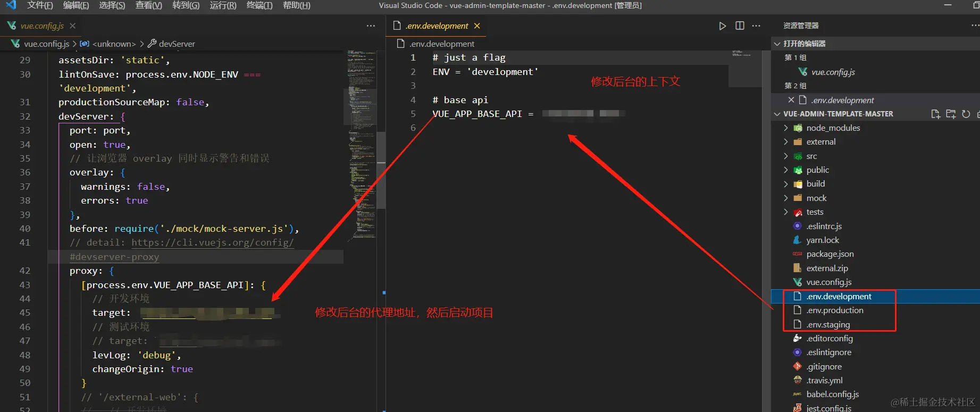The height and width of the screenshot is (412, 980).
Task: Open .editorconfig file
Action: pyautogui.click(x=830, y=338)
